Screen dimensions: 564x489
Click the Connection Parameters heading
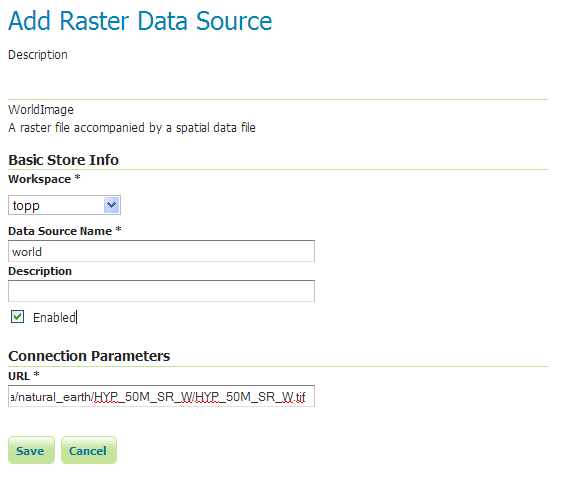pos(89,356)
